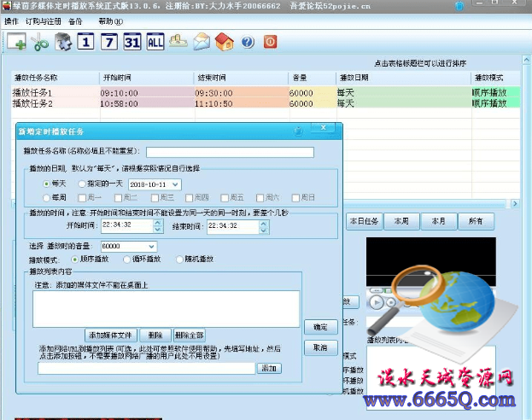Decrease start time with down arrow
Image resolution: width=532 pixels, height=420 pixels.
tap(157, 230)
